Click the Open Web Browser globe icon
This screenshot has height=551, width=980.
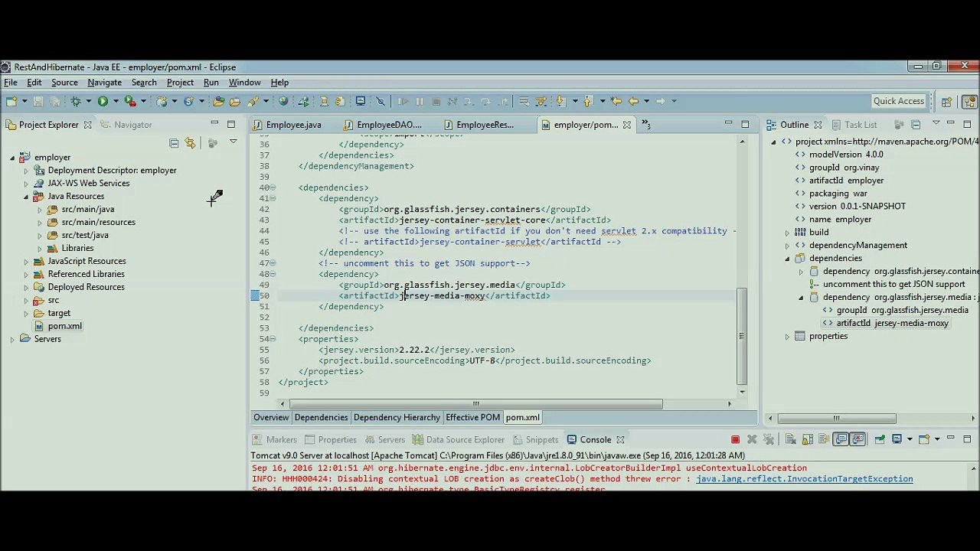(x=283, y=101)
